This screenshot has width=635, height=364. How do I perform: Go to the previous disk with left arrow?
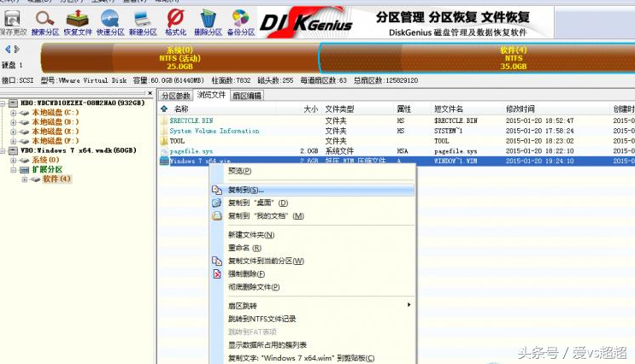click(8, 49)
